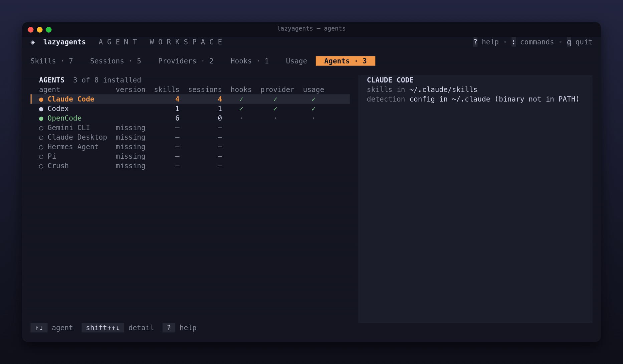Open the Hooks · 1 tab
Viewport: 623px width, 364px height.
(249, 61)
